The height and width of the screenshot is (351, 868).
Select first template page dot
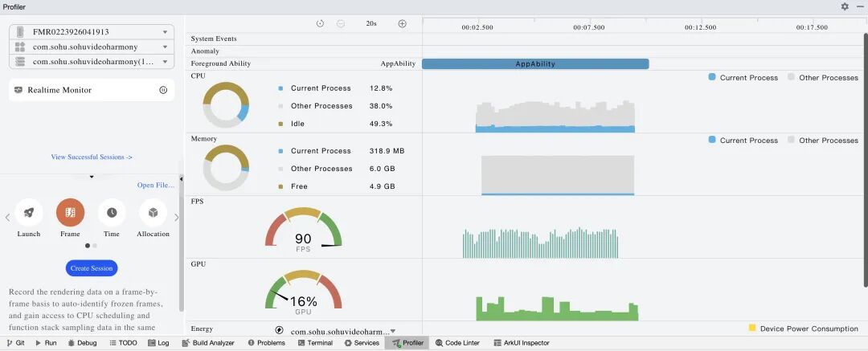(x=88, y=245)
